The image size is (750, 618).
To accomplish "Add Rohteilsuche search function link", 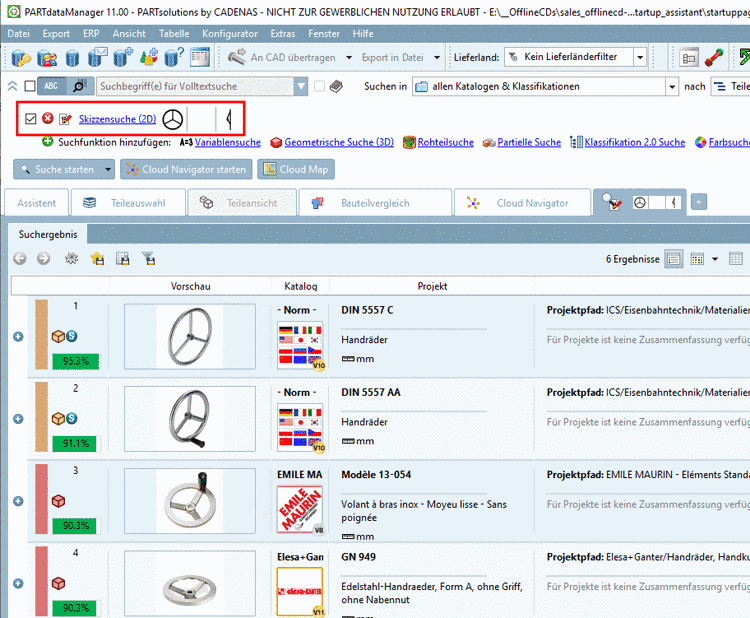I will pyautogui.click(x=446, y=142).
